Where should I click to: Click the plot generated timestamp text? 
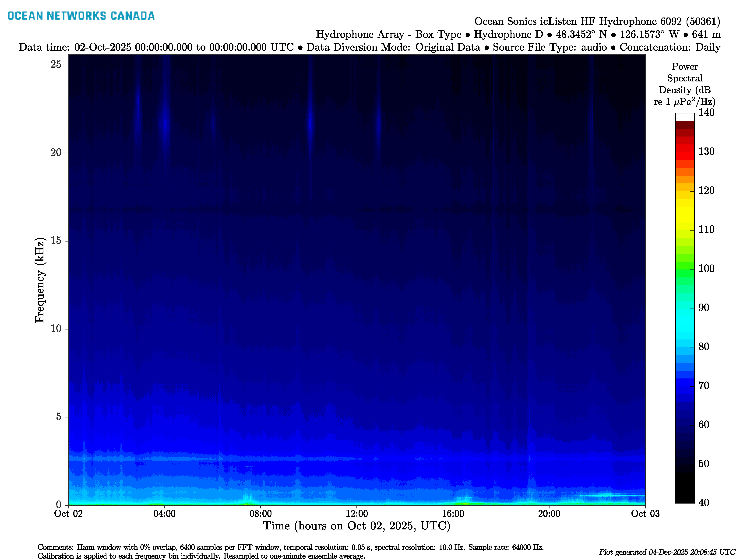tap(667, 552)
